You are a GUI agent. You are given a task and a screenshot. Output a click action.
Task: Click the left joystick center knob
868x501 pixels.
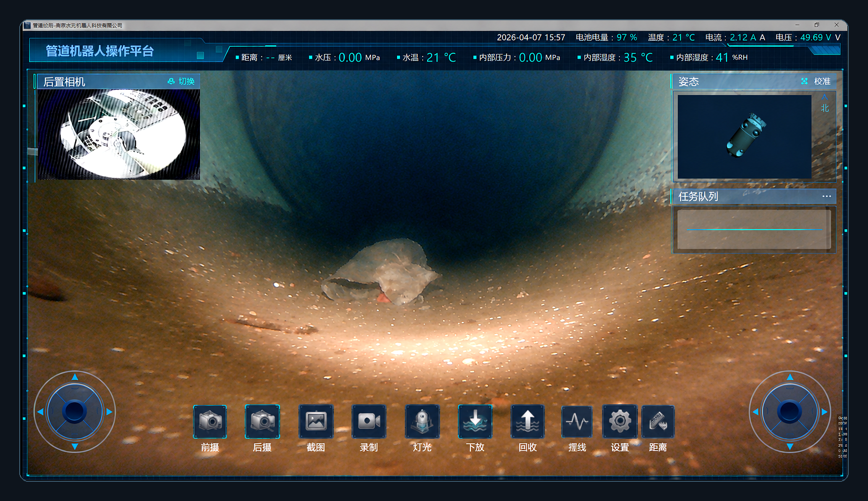pos(74,411)
